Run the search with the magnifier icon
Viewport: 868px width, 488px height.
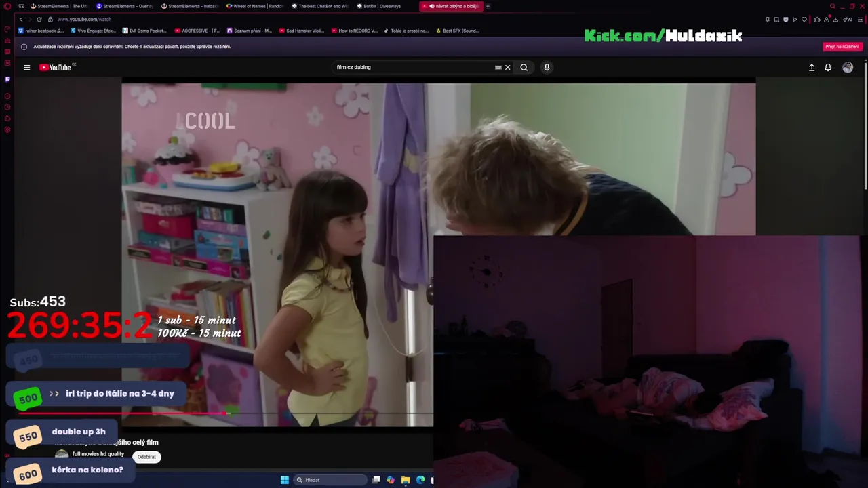click(x=524, y=67)
